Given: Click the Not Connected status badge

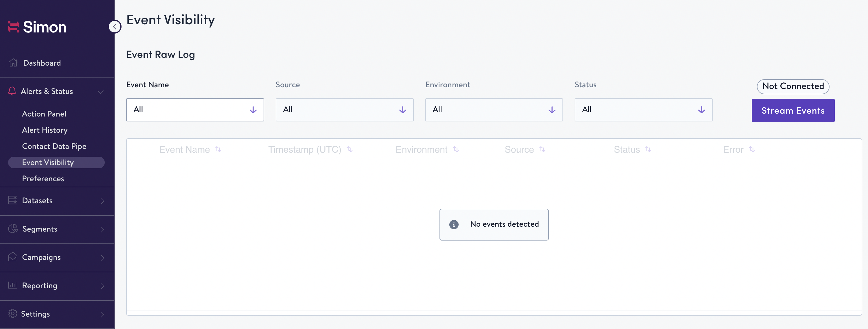Looking at the screenshot, I should click(x=792, y=86).
